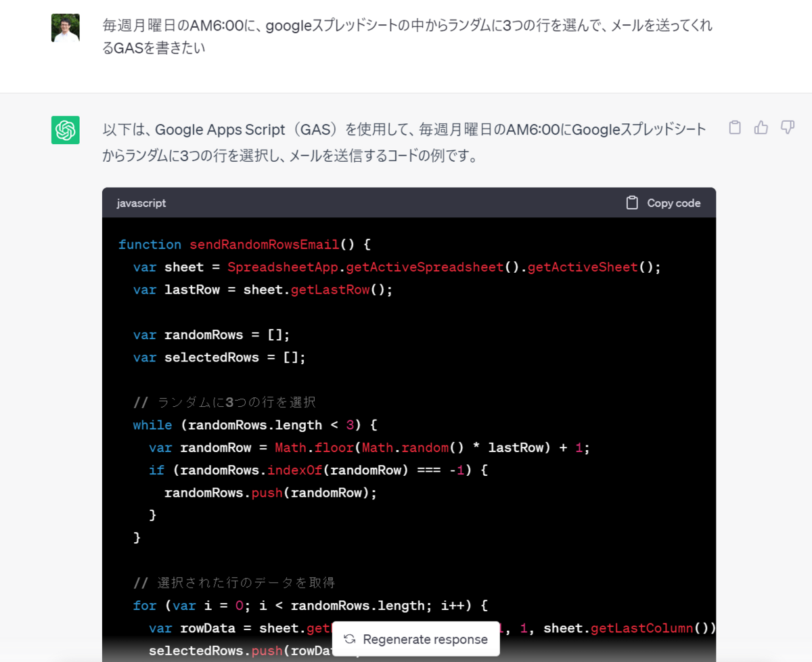
Task: Click the code block header bar
Action: coord(406,202)
